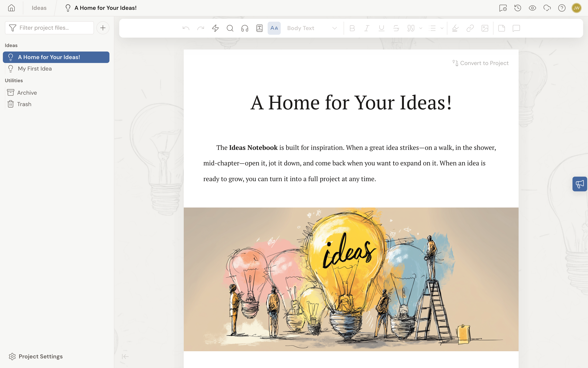
Task: Open Project Settings
Action: click(36, 357)
